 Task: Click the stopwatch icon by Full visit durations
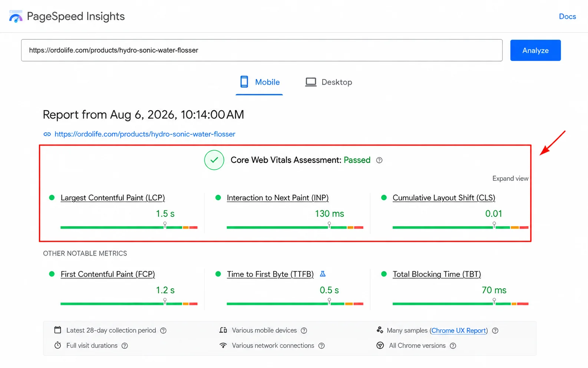coord(58,345)
